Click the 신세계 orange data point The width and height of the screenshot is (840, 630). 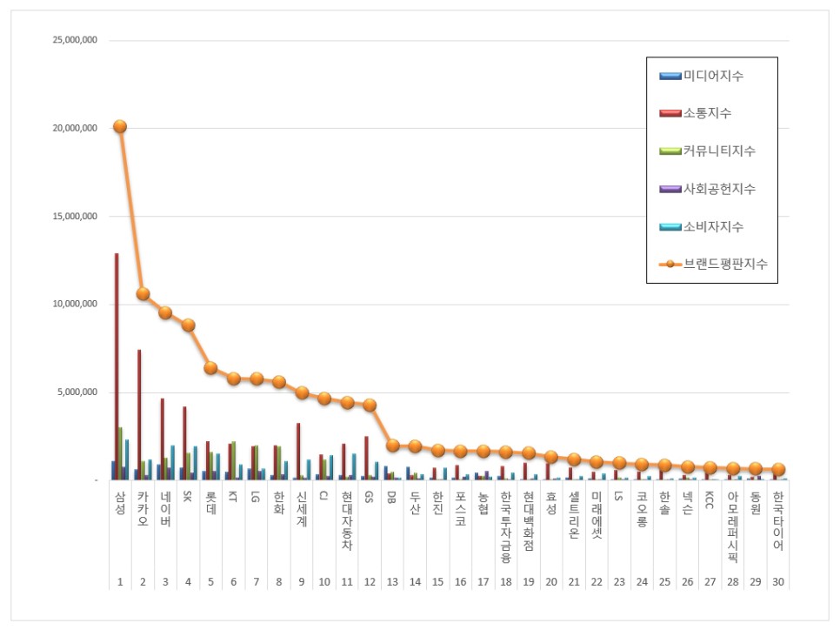click(302, 392)
